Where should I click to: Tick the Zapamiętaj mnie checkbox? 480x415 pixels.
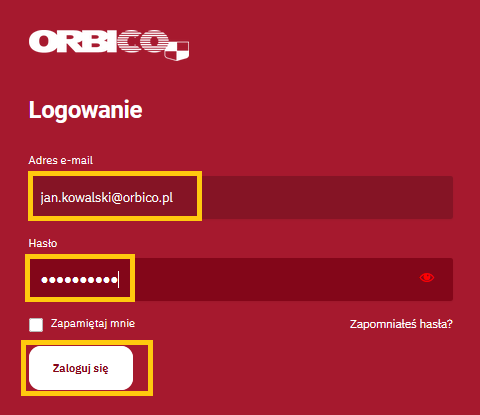(36, 325)
